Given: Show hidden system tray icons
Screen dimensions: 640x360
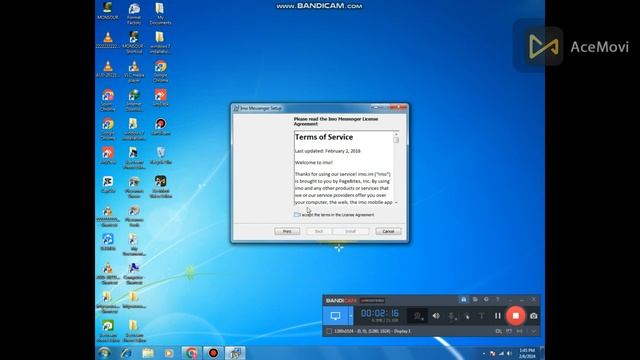Looking at the screenshot, I should coord(484,353).
